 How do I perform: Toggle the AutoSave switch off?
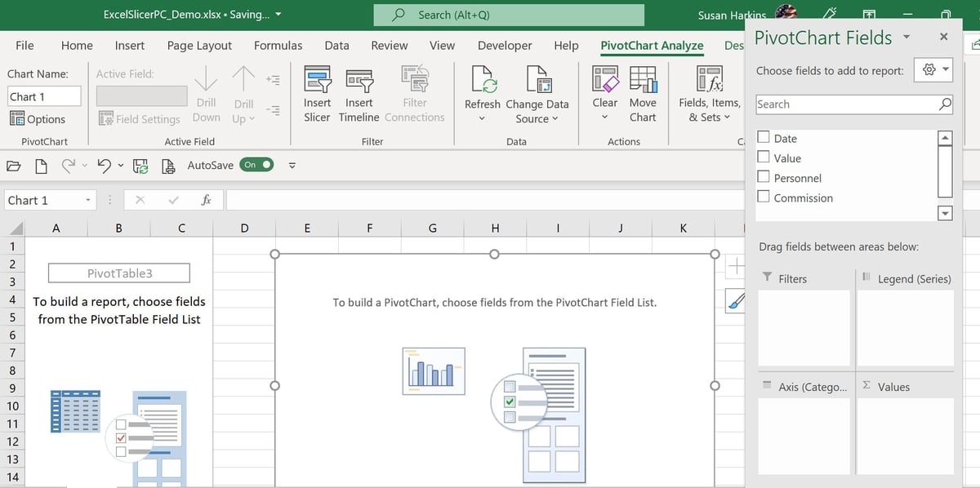[257, 165]
